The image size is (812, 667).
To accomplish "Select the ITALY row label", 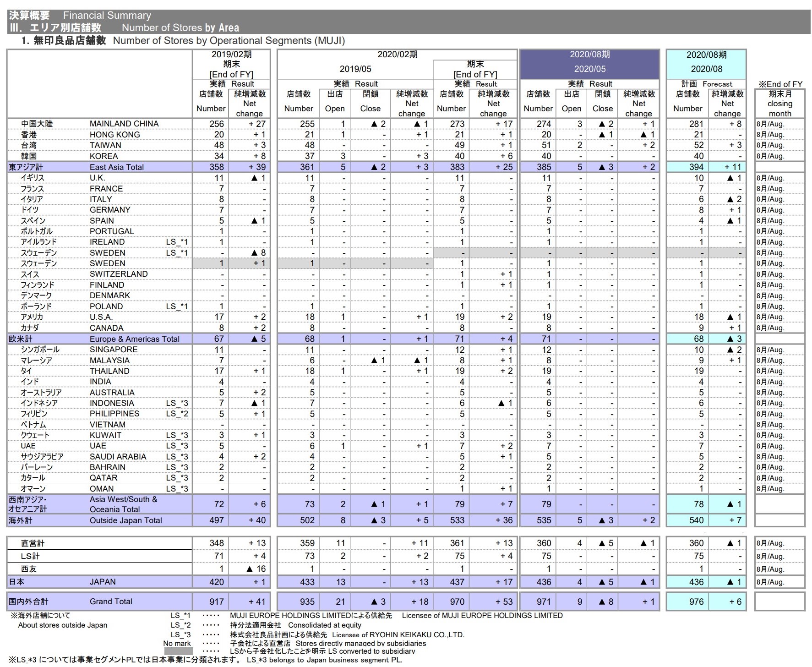I will 100,199.
